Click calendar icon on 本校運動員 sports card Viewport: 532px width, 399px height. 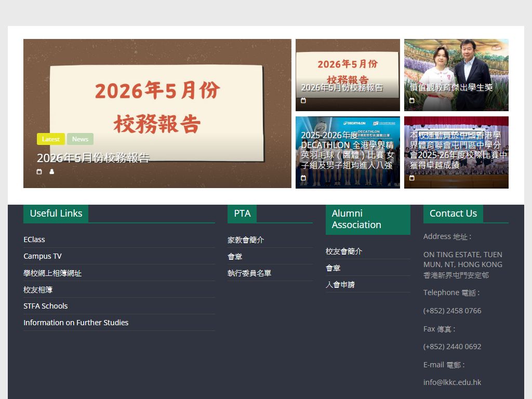412,178
